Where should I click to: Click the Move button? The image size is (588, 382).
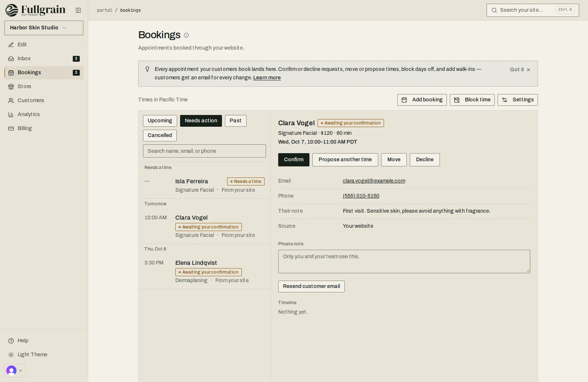point(394,160)
